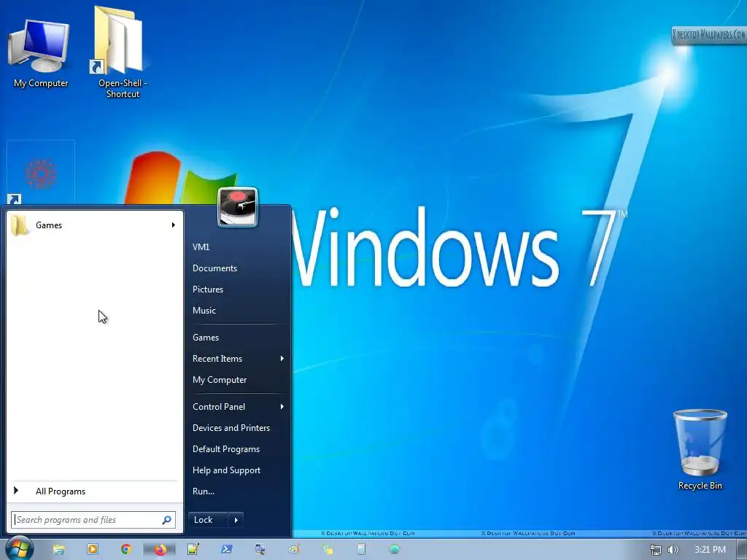747x560 pixels.
Task: Show the 3:21 PM clock
Action: tap(710, 550)
